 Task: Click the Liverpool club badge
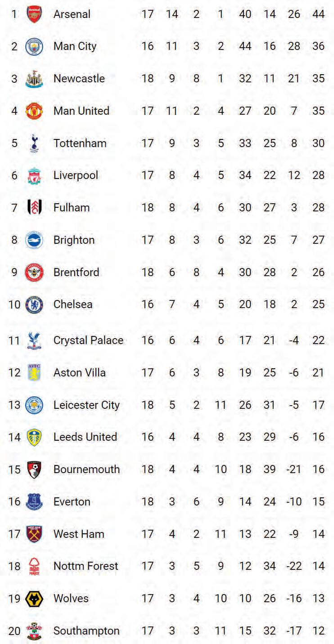(34, 175)
